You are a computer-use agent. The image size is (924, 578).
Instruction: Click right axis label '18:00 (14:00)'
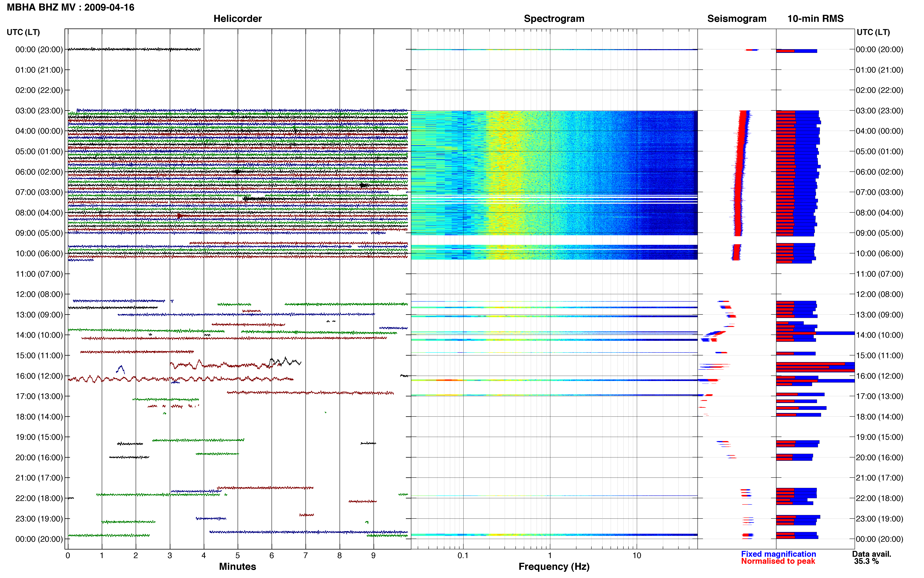(879, 417)
